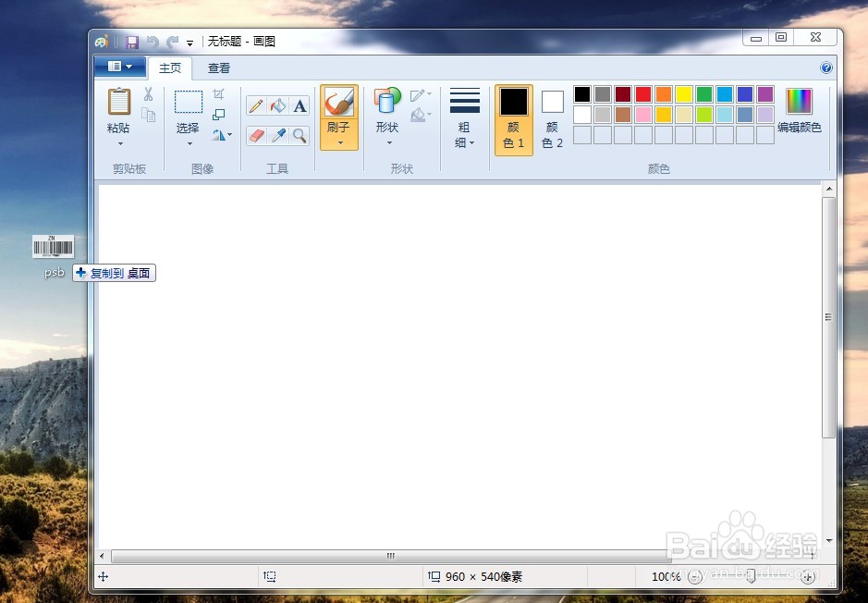
Task: Open the shape Fill dropdown
Action: (x=421, y=115)
